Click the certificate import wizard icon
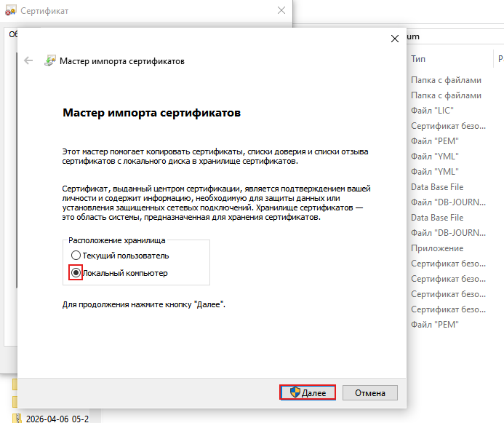This screenshot has height=423, width=504. click(50, 60)
